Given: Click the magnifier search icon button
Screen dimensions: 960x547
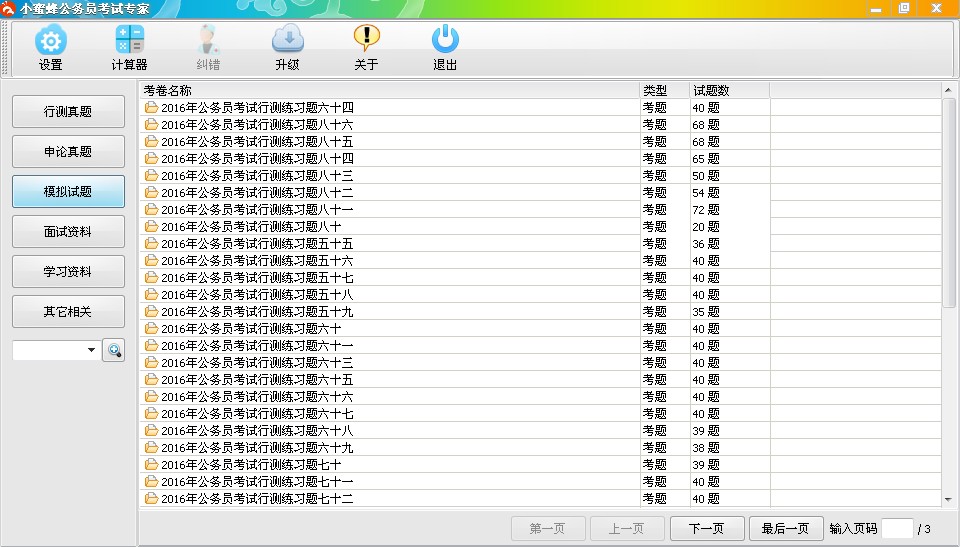Looking at the screenshot, I should (x=113, y=350).
